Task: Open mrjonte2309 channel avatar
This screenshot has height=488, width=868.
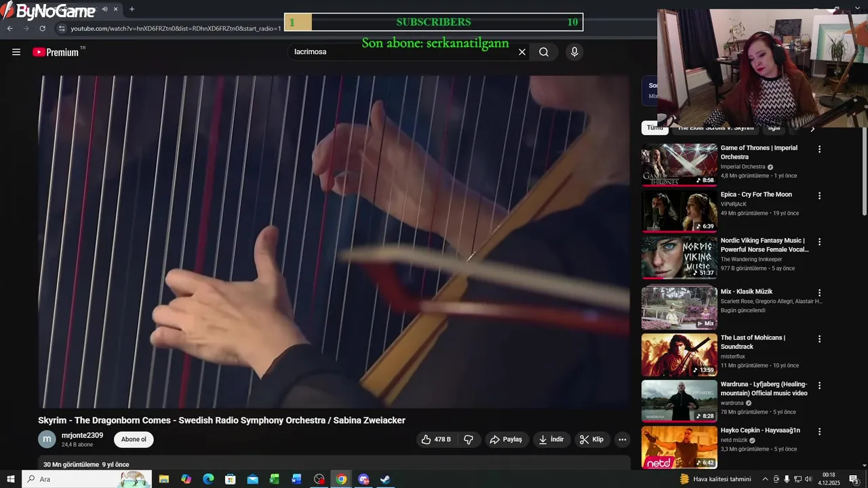Action: pyautogui.click(x=47, y=439)
